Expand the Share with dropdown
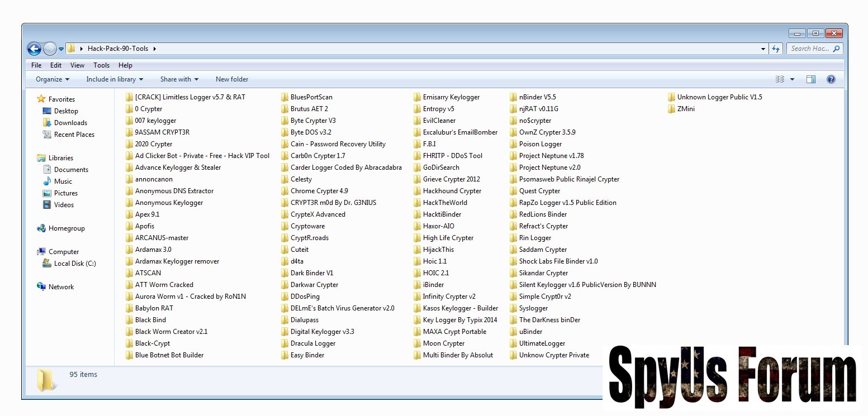The image size is (868, 416). tap(179, 79)
